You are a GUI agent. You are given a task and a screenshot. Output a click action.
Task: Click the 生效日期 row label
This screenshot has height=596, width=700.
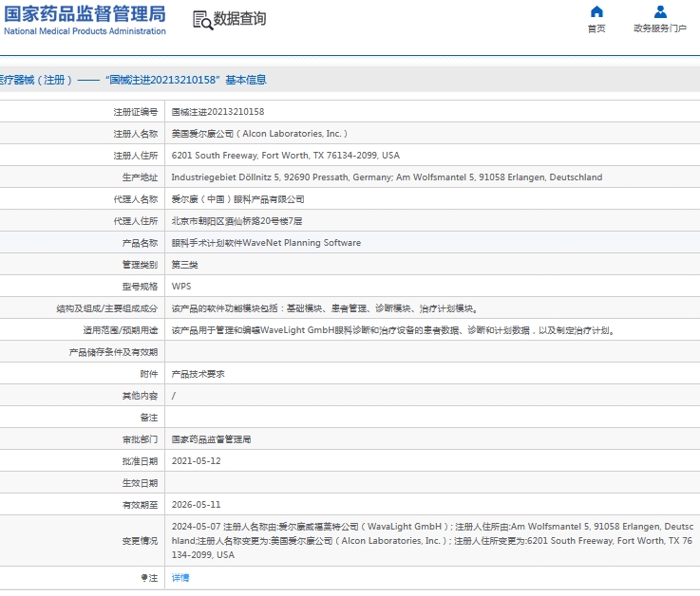point(141,483)
